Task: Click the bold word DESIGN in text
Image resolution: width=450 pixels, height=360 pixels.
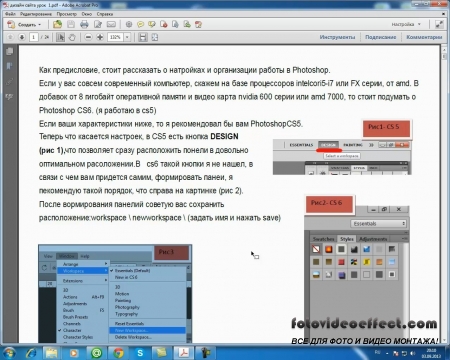Action: pos(224,136)
